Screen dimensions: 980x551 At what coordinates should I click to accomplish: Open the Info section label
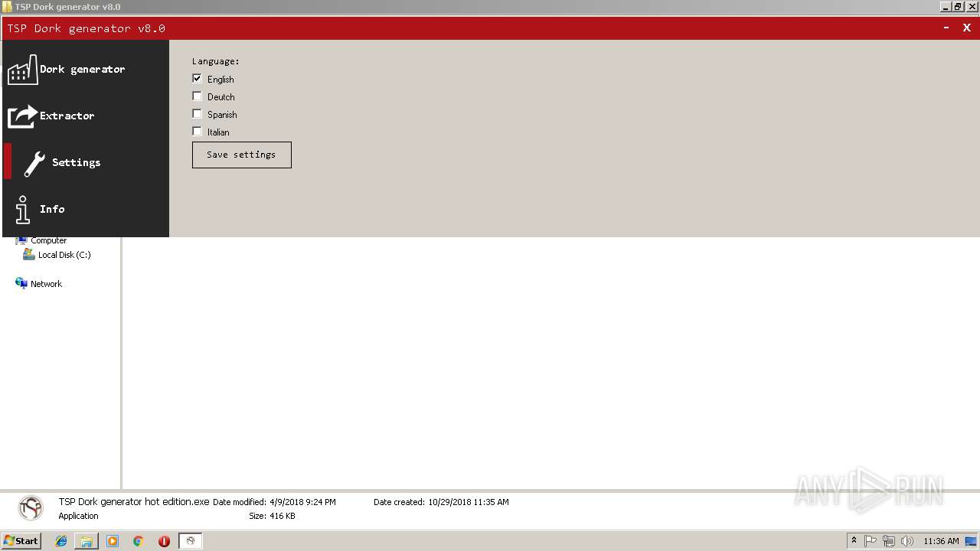pyautogui.click(x=52, y=209)
